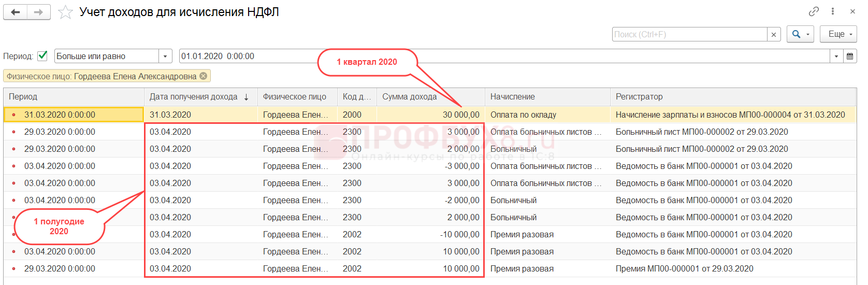Open the magnifier search options dropdown

[x=800, y=34]
